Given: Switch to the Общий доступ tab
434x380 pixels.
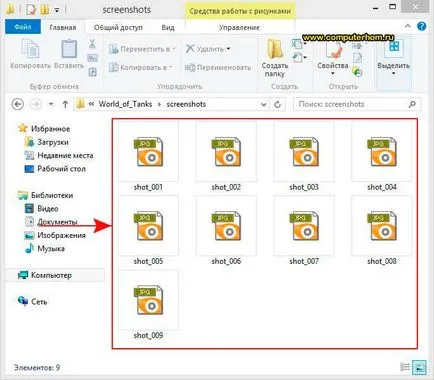Looking at the screenshot, I should click(x=118, y=27).
